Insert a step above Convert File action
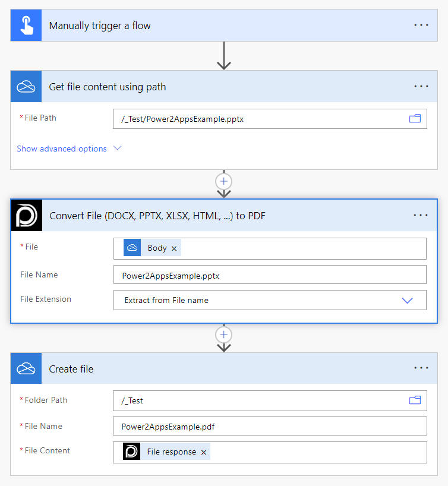This screenshot has height=486, width=448. [x=224, y=181]
